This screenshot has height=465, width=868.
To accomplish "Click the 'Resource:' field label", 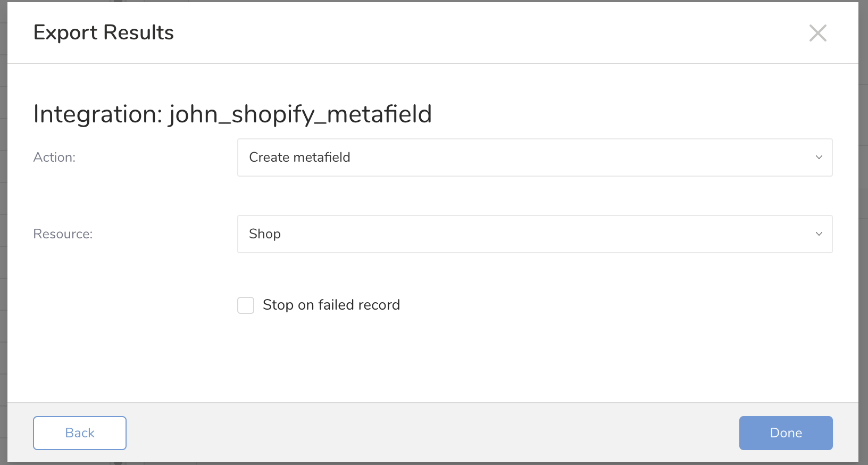I will click(x=63, y=234).
